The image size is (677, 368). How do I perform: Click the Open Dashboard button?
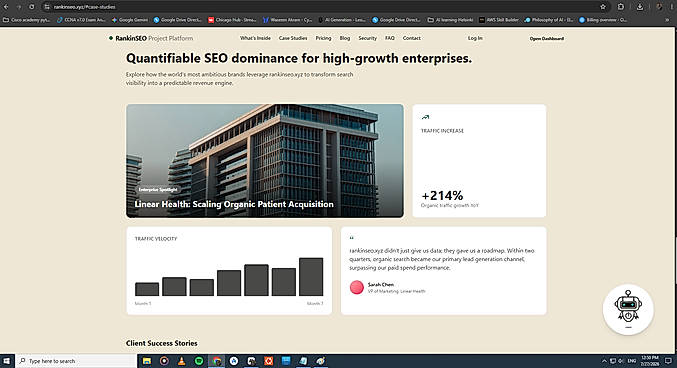tap(547, 38)
